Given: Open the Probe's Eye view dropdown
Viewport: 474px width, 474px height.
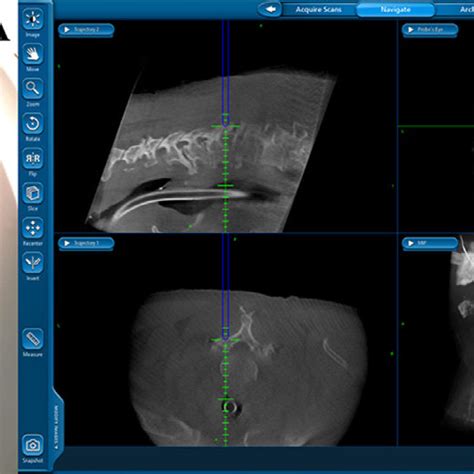Looking at the screenshot, I should [x=430, y=30].
